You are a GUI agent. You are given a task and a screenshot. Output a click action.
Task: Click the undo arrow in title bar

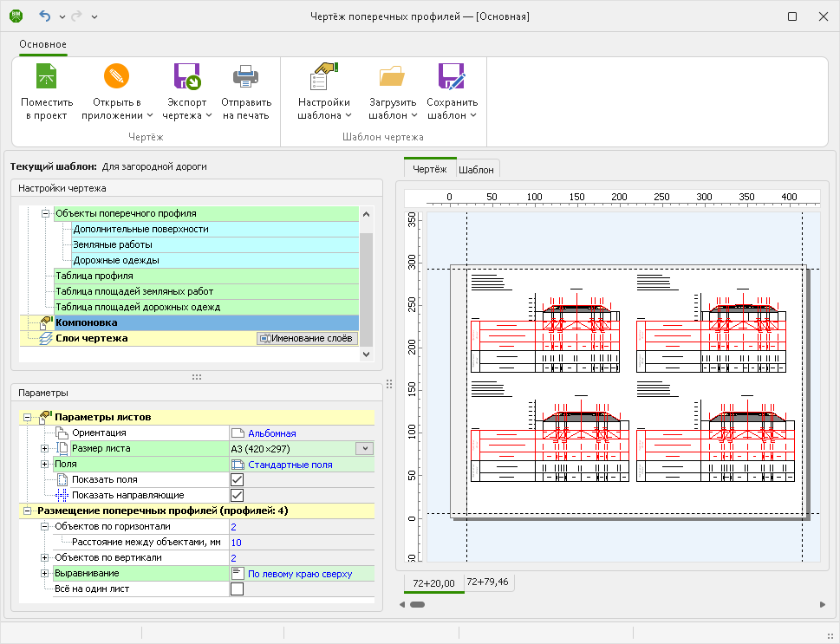(x=45, y=16)
